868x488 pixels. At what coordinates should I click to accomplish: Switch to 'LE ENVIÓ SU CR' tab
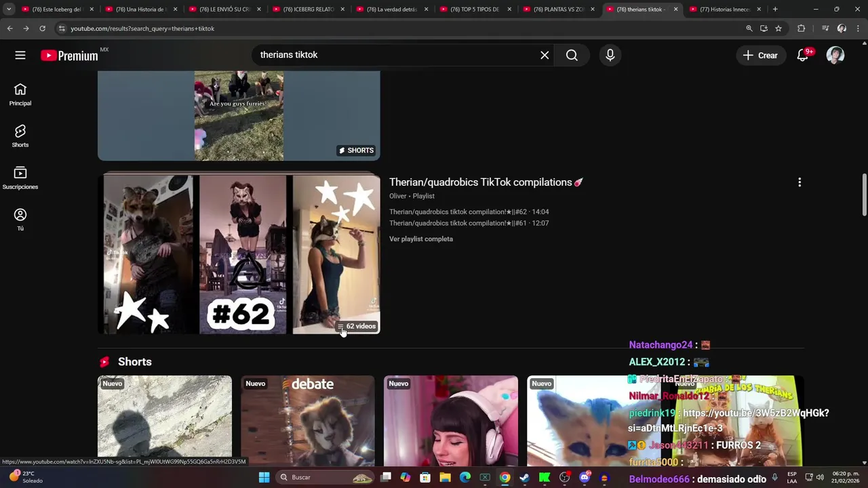point(224,9)
